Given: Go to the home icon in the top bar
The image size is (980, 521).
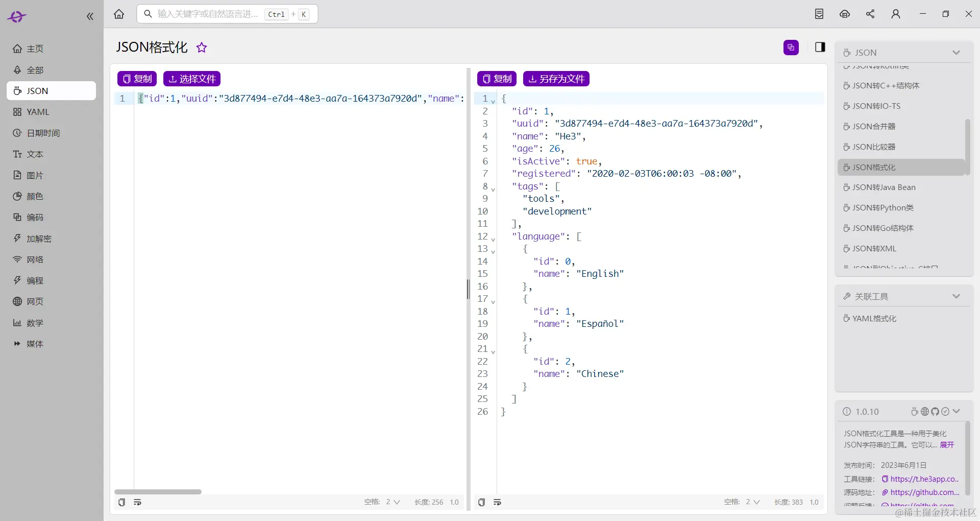Looking at the screenshot, I should click(x=119, y=14).
